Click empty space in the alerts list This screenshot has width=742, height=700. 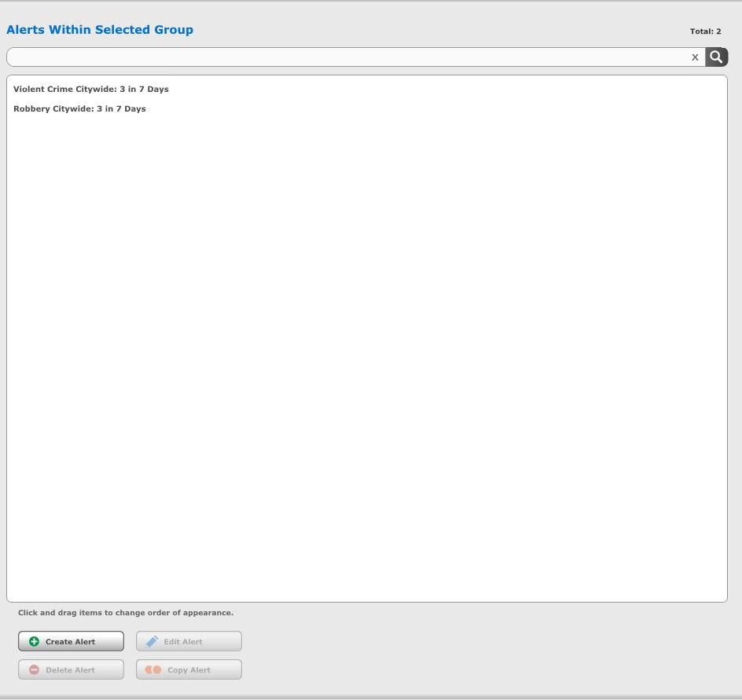click(x=366, y=354)
